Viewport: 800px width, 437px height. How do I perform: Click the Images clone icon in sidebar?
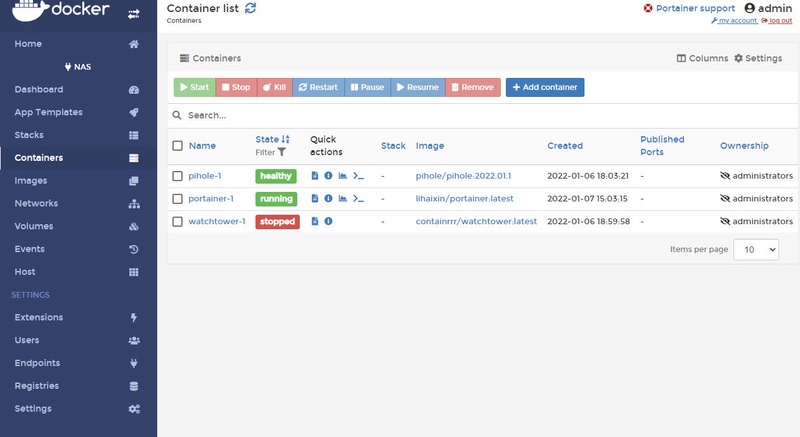134,181
